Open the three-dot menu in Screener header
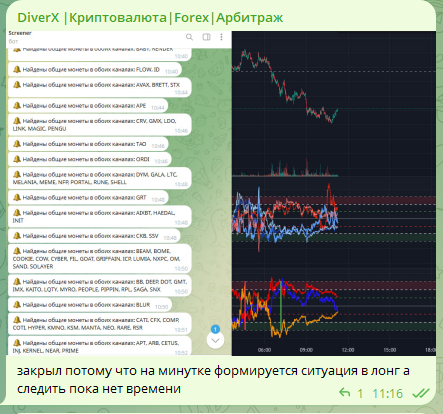This screenshot has height=414, width=443. point(221,37)
